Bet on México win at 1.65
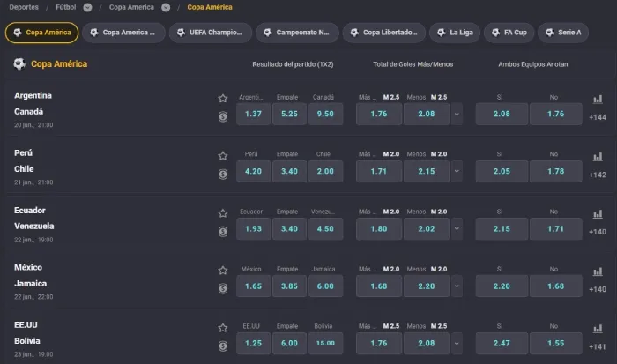The width and height of the screenshot is (617, 364). [254, 286]
